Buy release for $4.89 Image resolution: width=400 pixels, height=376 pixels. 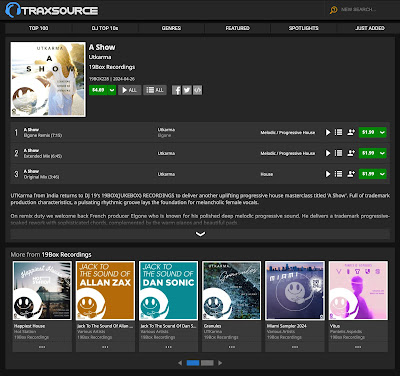coord(98,90)
